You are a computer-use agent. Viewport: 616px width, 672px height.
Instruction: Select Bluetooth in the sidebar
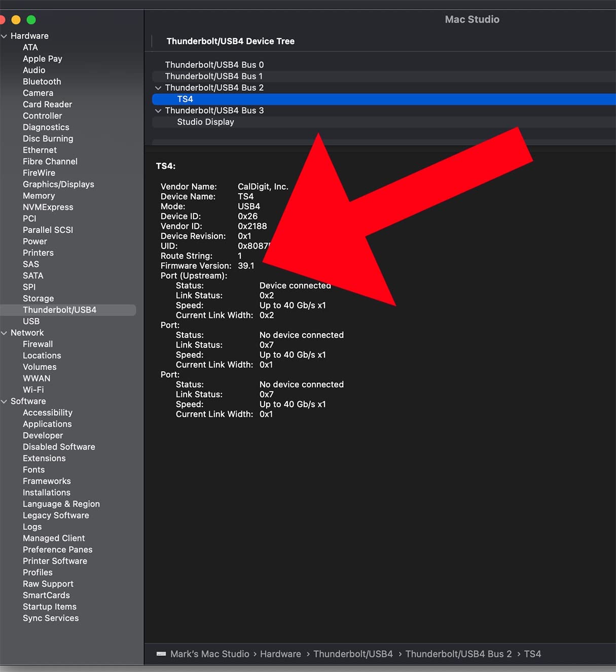(x=42, y=82)
